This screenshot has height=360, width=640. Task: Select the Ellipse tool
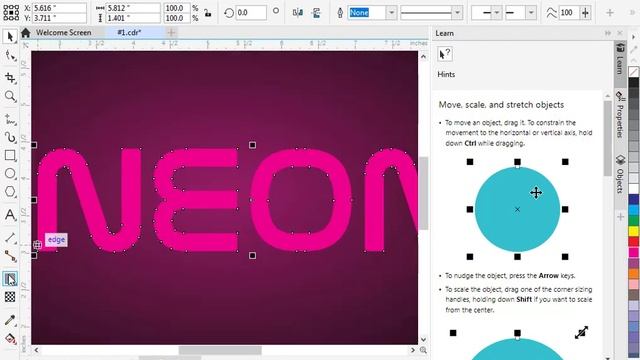10,173
